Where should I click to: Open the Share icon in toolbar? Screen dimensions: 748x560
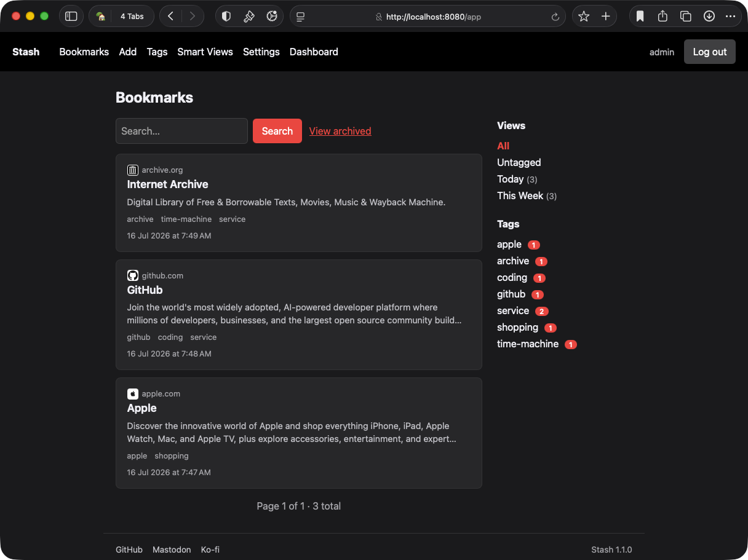tap(662, 17)
